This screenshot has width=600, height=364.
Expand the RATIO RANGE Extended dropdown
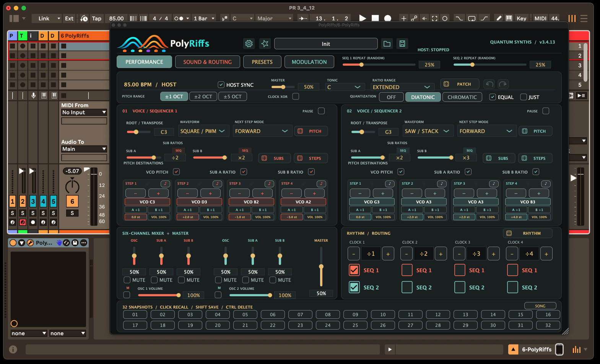click(402, 87)
